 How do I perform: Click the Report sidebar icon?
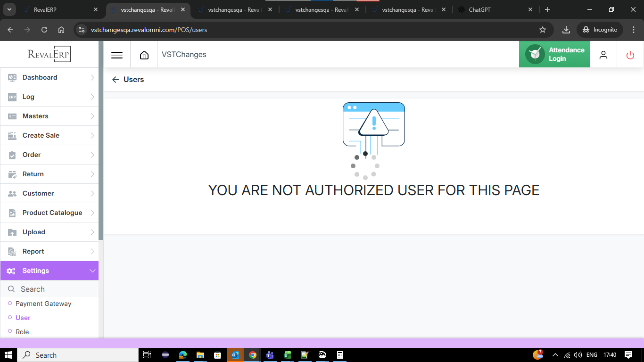(12, 251)
